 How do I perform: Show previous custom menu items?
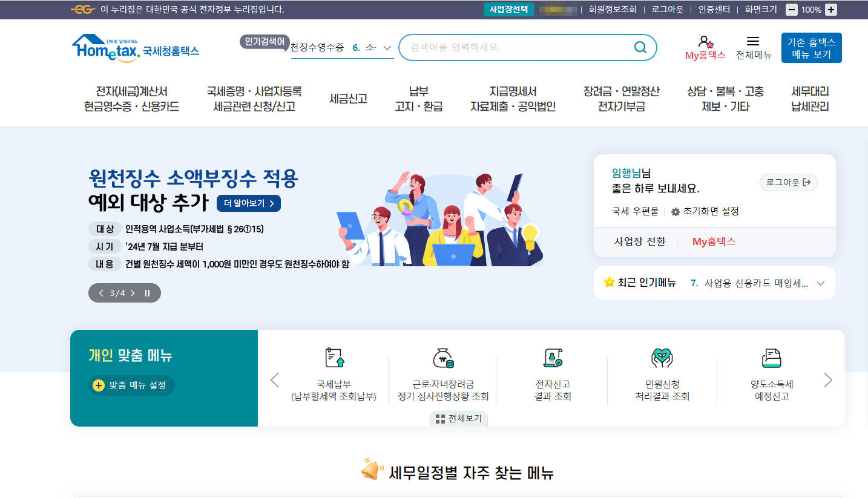[274, 380]
